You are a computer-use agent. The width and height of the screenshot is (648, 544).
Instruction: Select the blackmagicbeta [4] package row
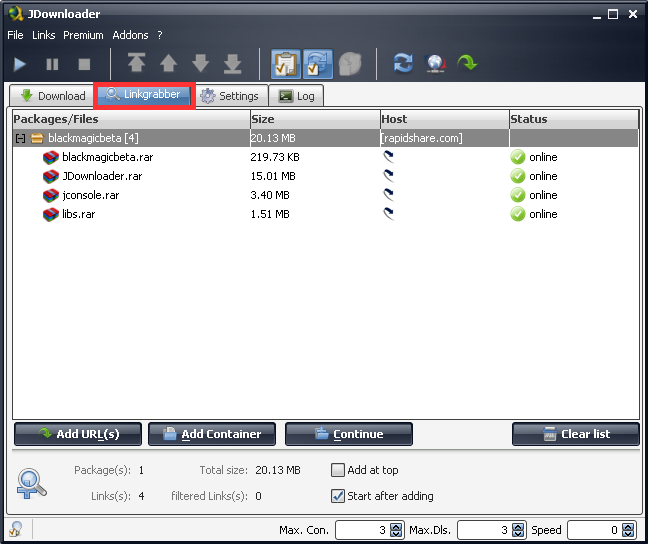[326, 138]
